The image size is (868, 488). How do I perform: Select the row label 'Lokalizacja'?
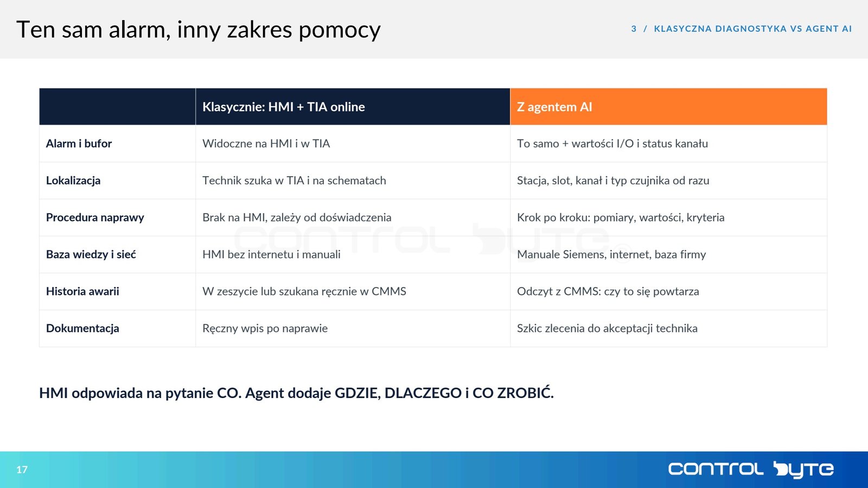(73, 181)
